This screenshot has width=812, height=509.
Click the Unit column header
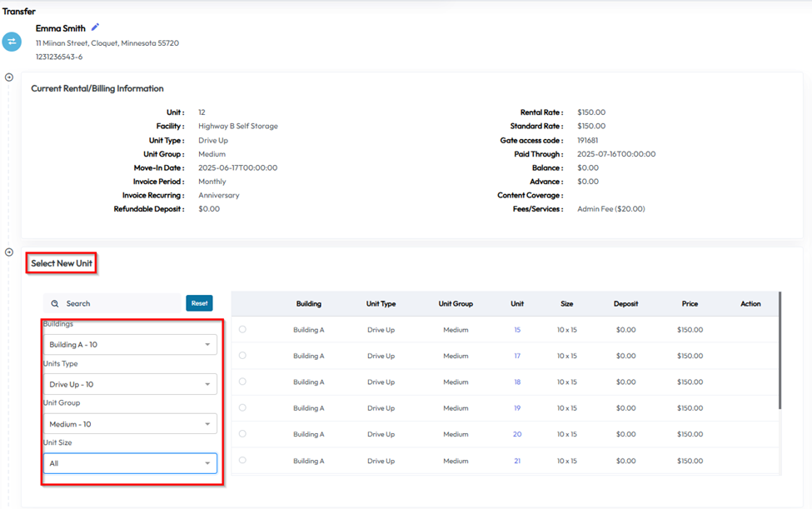[517, 304]
